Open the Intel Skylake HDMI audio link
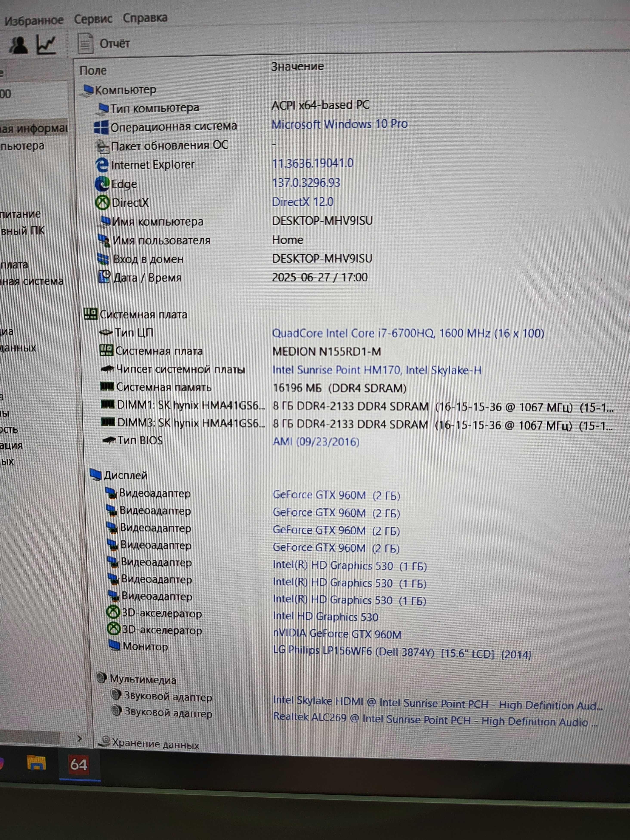The height and width of the screenshot is (840, 630). tap(438, 703)
